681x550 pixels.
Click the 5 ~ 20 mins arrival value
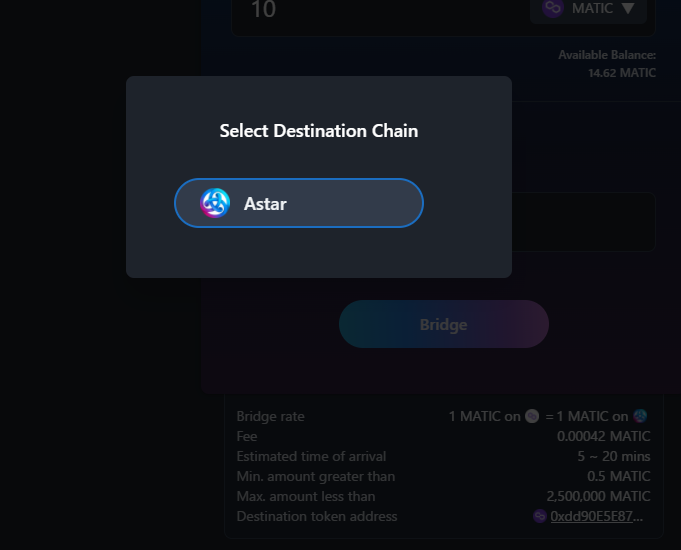coord(613,456)
